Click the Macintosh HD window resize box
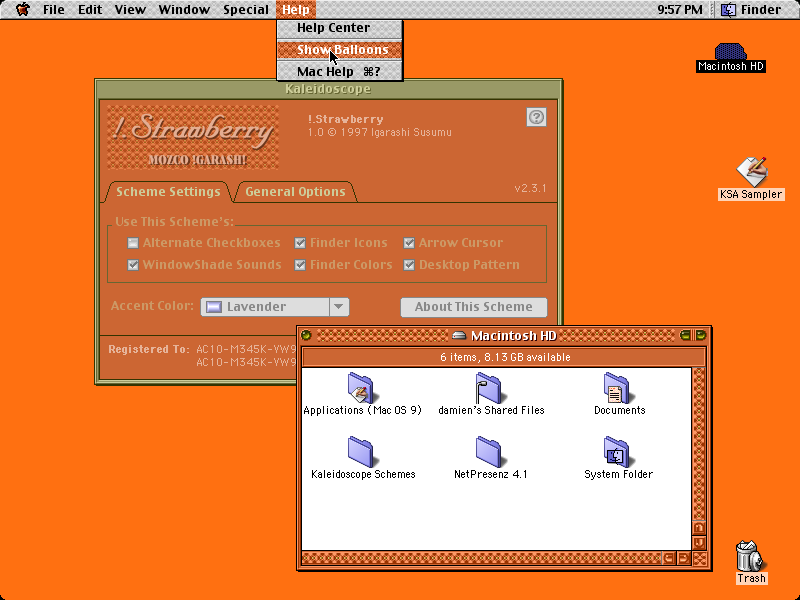800x600 pixels. point(699,558)
